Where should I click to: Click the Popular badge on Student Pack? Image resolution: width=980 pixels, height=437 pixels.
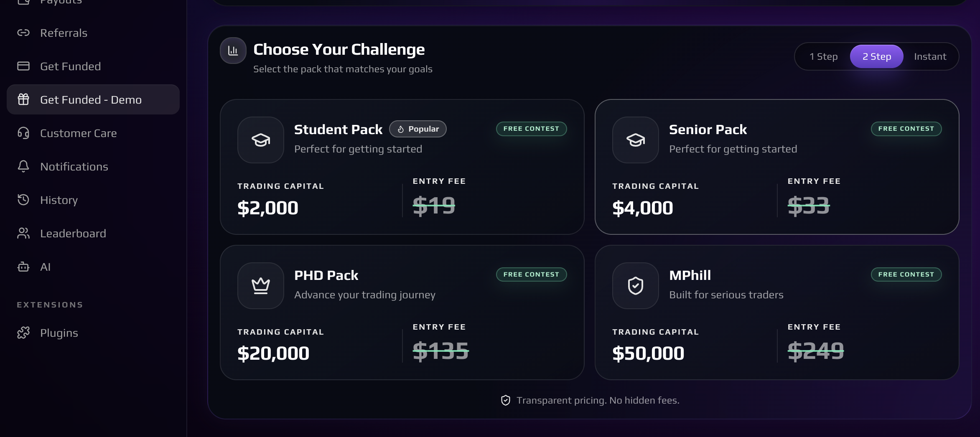click(418, 129)
